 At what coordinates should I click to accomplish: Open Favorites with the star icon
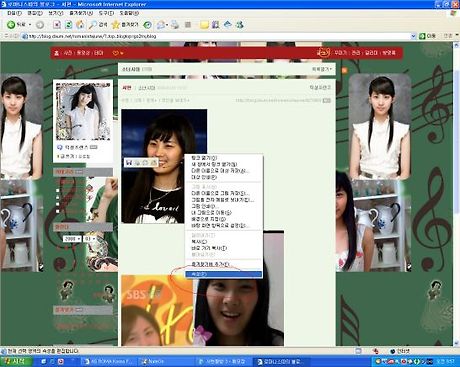pyautogui.click(x=125, y=25)
